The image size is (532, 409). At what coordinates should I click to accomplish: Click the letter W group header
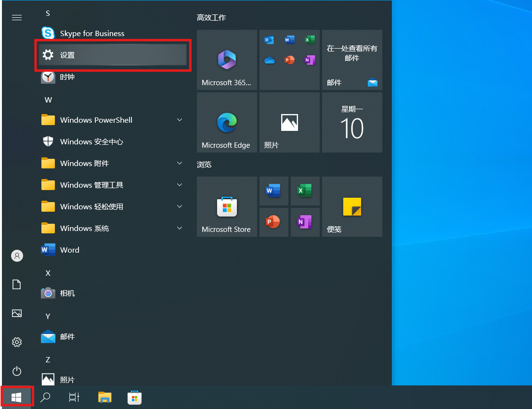(48, 100)
